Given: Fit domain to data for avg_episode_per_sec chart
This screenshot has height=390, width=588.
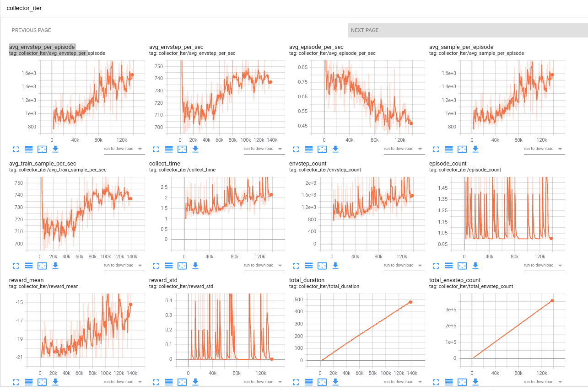Looking at the screenshot, I should [x=322, y=149].
